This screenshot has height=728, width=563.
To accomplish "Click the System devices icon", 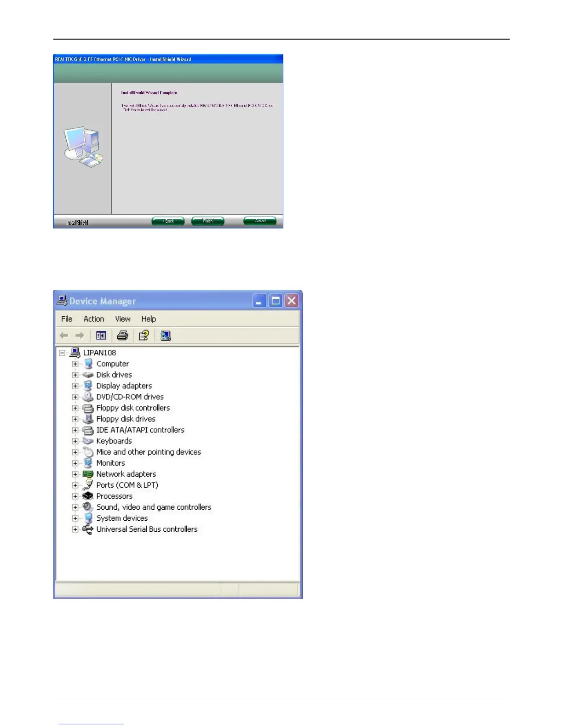I will click(88, 518).
